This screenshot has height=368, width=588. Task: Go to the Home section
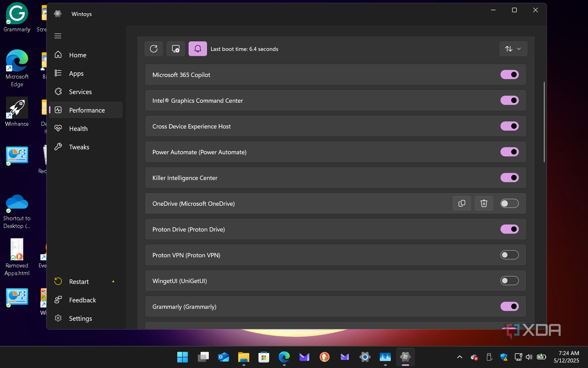tap(86, 55)
